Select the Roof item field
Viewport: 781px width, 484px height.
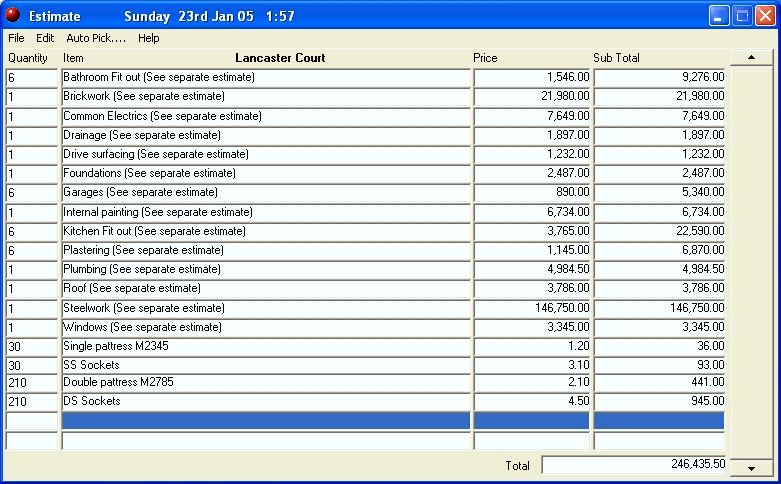pos(266,288)
